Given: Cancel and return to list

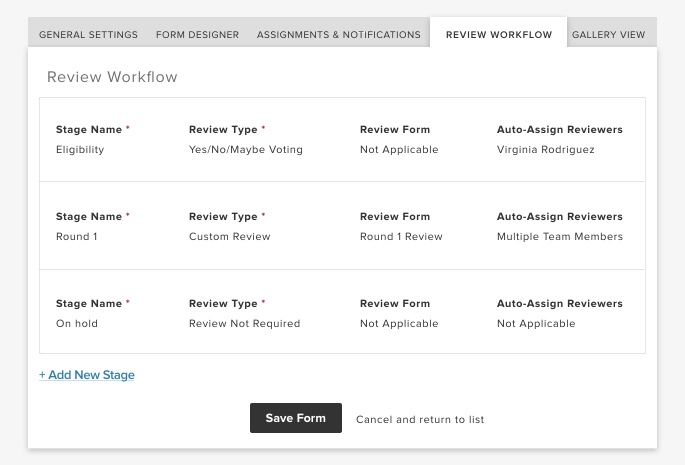Looking at the screenshot, I should click(420, 420).
